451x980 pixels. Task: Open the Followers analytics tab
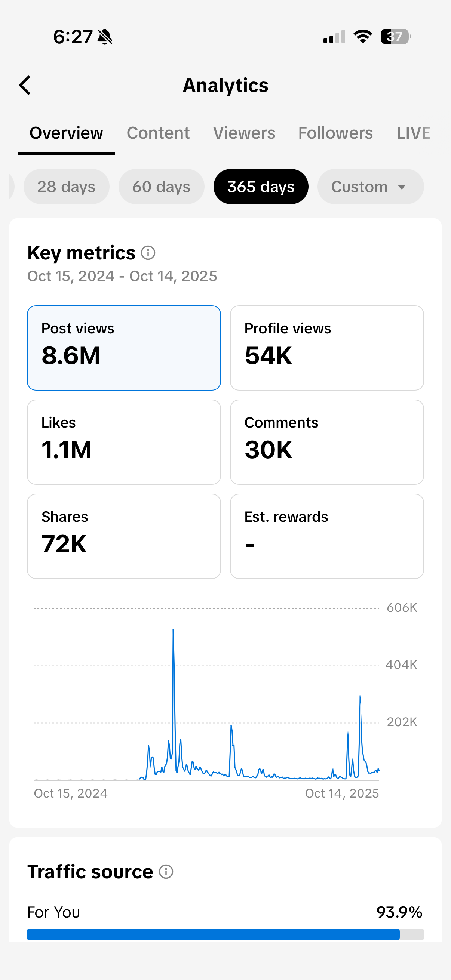coord(335,133)
